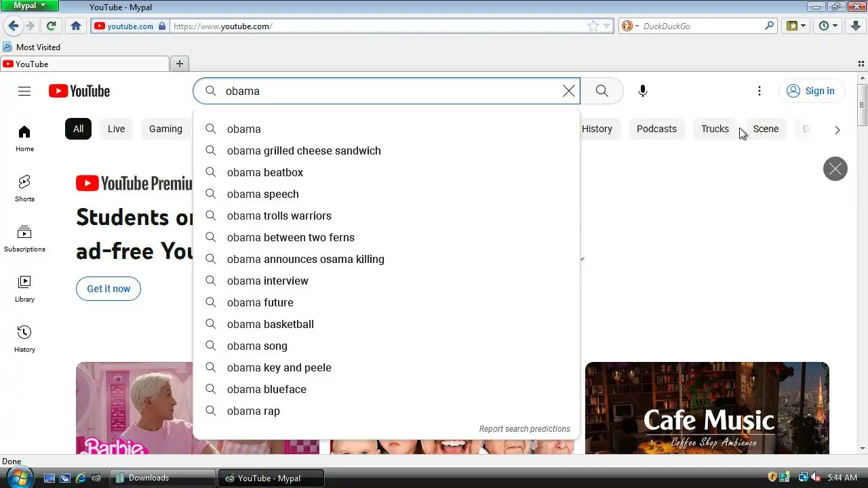
Task: Open Library in the left sidebar
Action: coord(24,289)
